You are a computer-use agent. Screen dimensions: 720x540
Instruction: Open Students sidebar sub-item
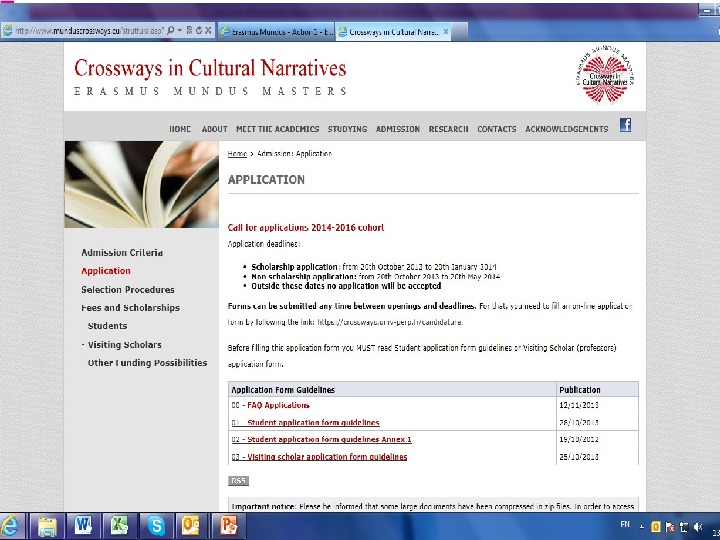(x=107, y=326)
